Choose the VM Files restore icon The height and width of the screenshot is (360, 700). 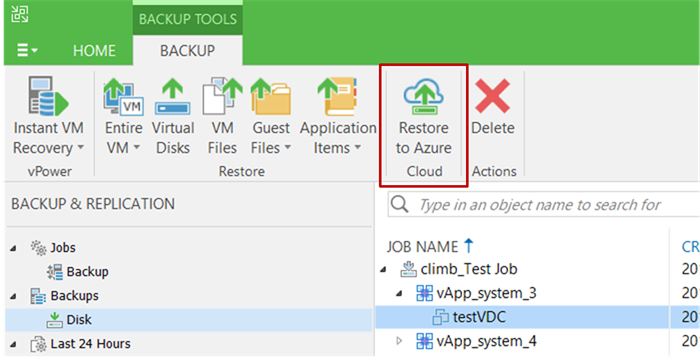(x=222, y=96)
